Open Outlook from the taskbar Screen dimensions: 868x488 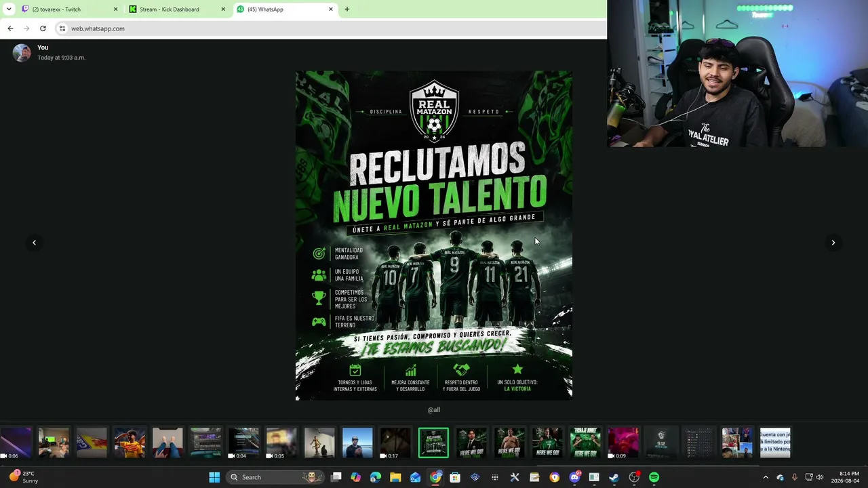click(x=416, y=477)
